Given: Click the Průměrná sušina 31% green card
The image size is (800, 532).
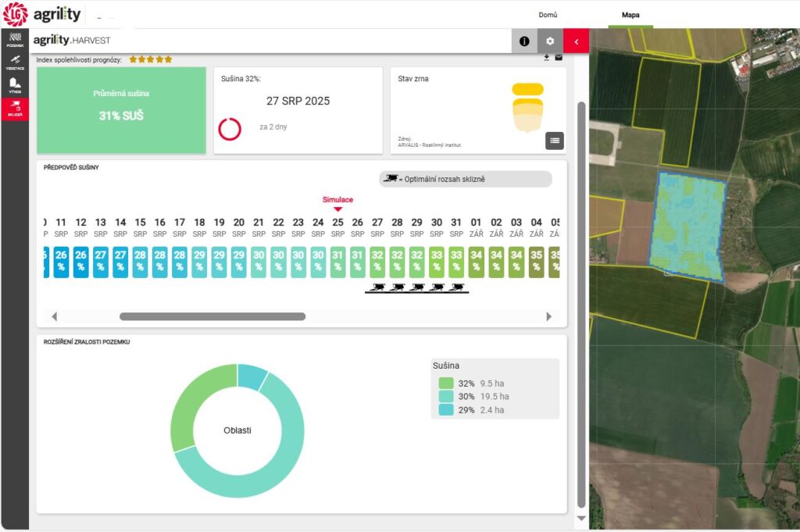Looking at the screenshot, I should pyautogui.click(x=121, y=110).
